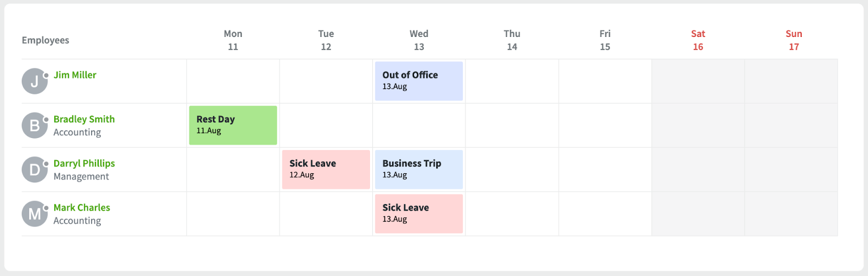Image resolution: width=868 pixels, height=276 pixels.
Task: Open Darryl Phillips' Business Trip entry
Action: tap(419, 170)
